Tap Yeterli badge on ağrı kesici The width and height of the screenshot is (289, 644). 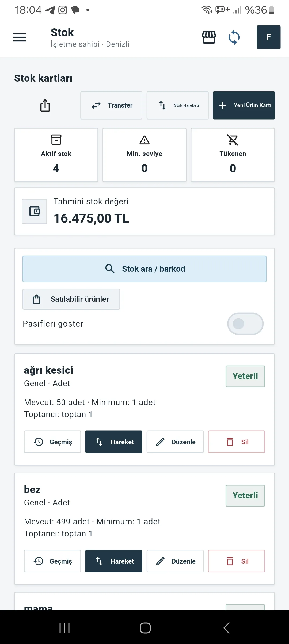coord(245,376)
